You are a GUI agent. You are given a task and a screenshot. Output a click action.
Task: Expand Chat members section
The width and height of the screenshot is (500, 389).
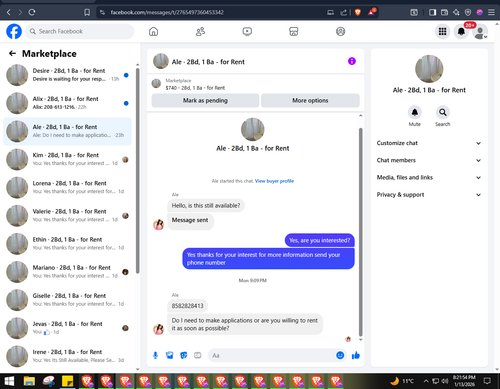point(429,160)
